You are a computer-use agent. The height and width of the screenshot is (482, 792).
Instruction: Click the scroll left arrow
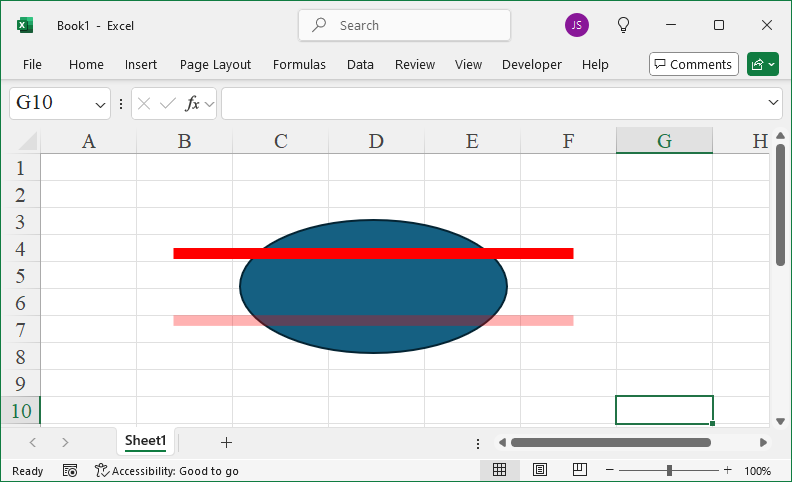coord(502,443)
